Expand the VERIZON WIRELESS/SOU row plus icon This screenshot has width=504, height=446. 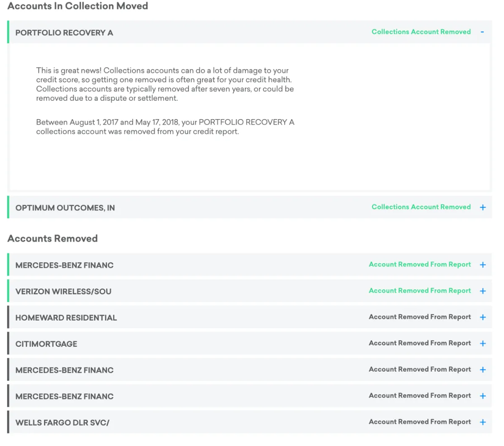[483, 291]
